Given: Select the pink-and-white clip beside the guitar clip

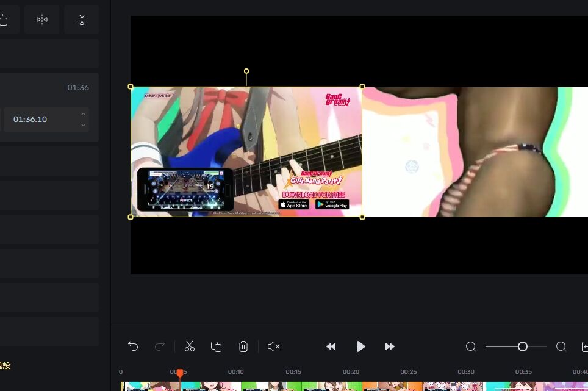Looking at the screenshot, I should 475,152.
